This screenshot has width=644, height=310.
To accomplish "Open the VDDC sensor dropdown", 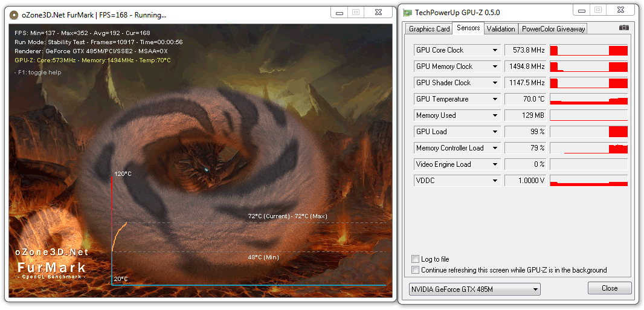I will (495, 181).
